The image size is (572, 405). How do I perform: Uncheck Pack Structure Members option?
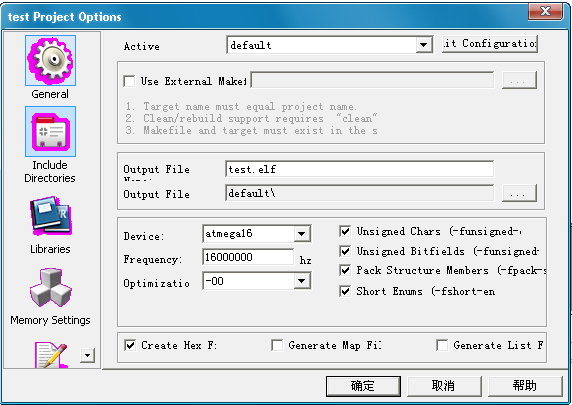[345, 270]
